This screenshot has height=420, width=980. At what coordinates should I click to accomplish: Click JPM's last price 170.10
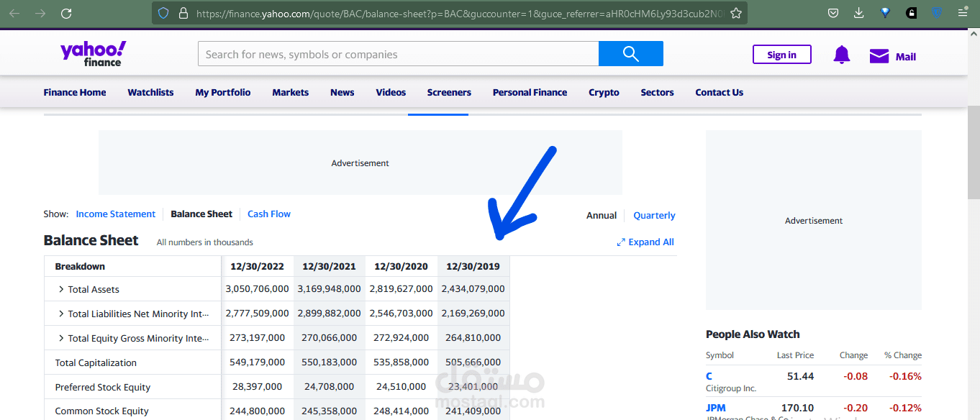point(798,408)
